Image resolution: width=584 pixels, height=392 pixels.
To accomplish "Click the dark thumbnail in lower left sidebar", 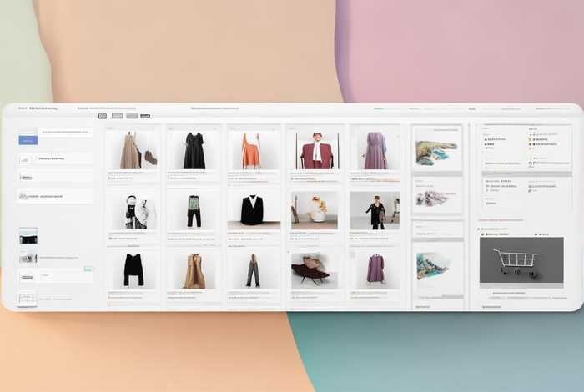I will point(28,238).
